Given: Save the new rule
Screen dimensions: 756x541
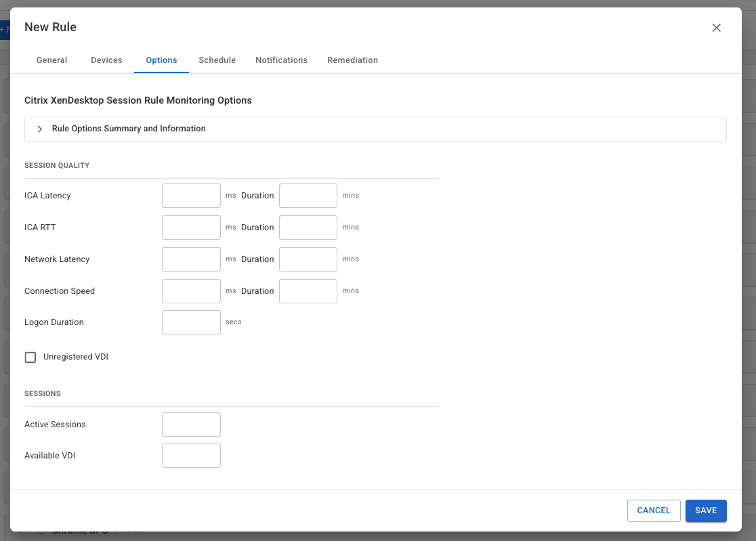Looking at the screenshot, I should click(x=706, y=511).
